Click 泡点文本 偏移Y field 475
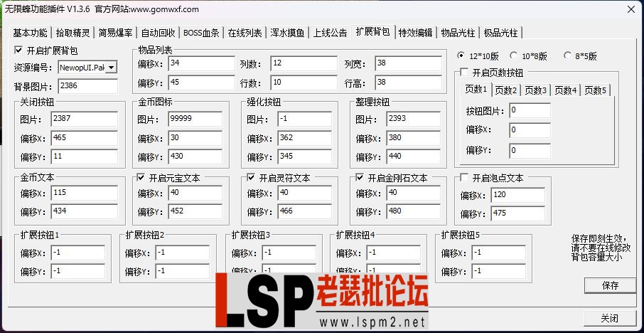 pos(518,213)
